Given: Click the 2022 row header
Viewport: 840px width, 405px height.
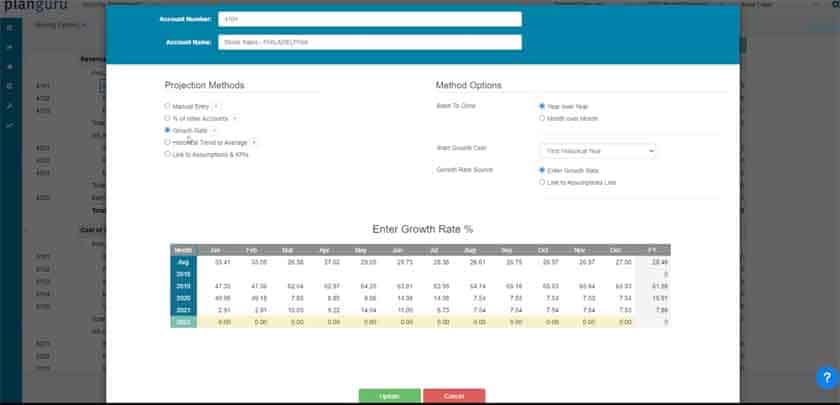Looking at the screenshot, I should coord(183,322).
